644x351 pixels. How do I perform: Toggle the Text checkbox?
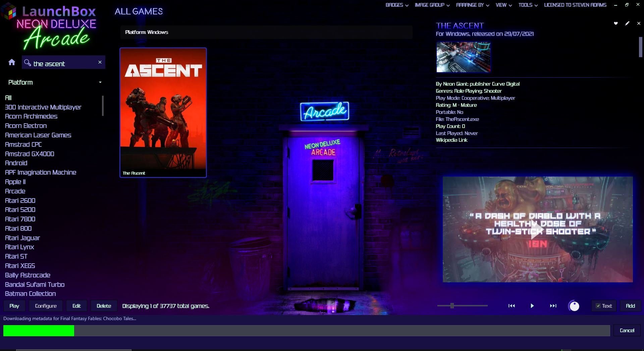598,306
